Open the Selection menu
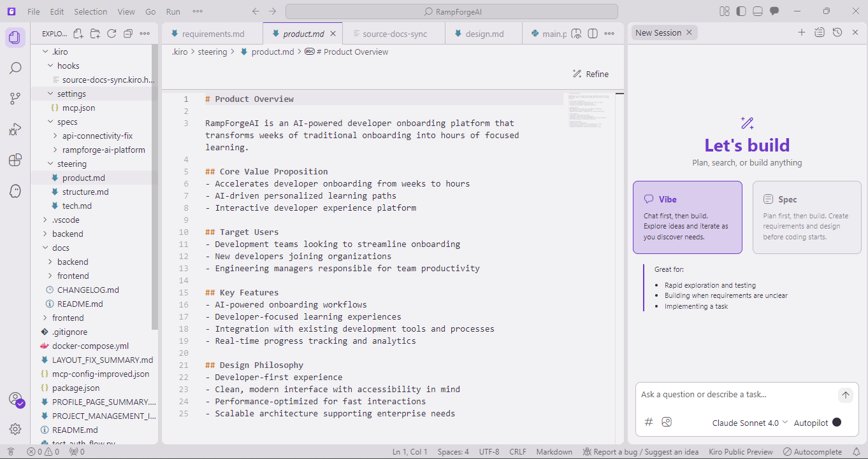The height and width of the screenshot is (459, 868). pos(90,11)
